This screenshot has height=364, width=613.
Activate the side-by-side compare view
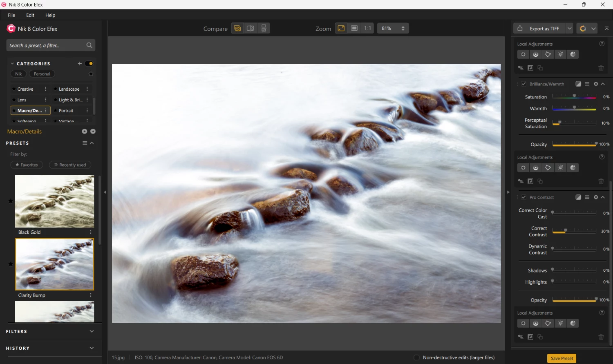point(250,28)
